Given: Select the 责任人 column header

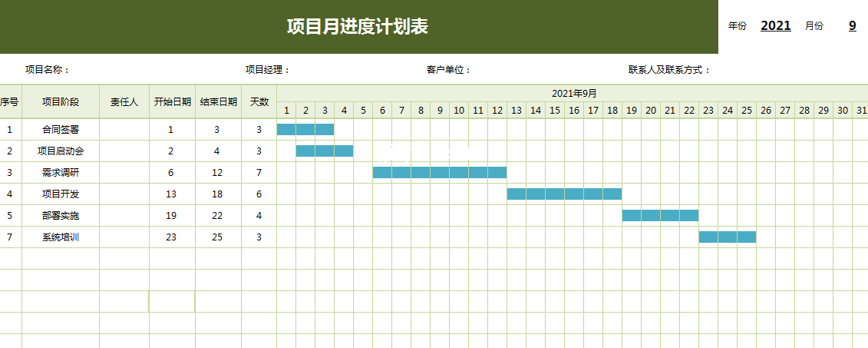Looking at the screenshot, I should 124,101.
